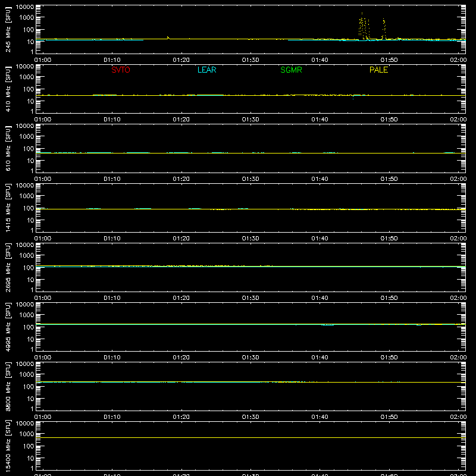Image resolution: width=476 pixels, height=476 pixels.
Task: Click the green SGMR station legend label
Action: [x=291, y=70]
